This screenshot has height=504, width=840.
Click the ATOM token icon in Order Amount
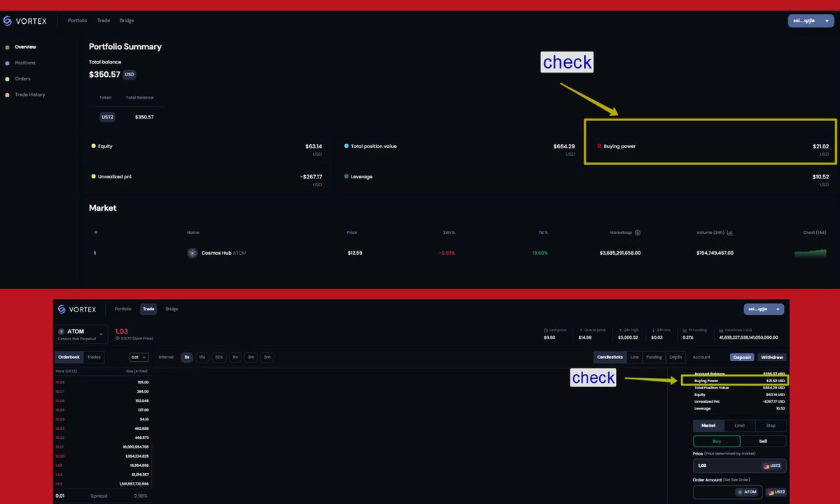pos(740,491)
